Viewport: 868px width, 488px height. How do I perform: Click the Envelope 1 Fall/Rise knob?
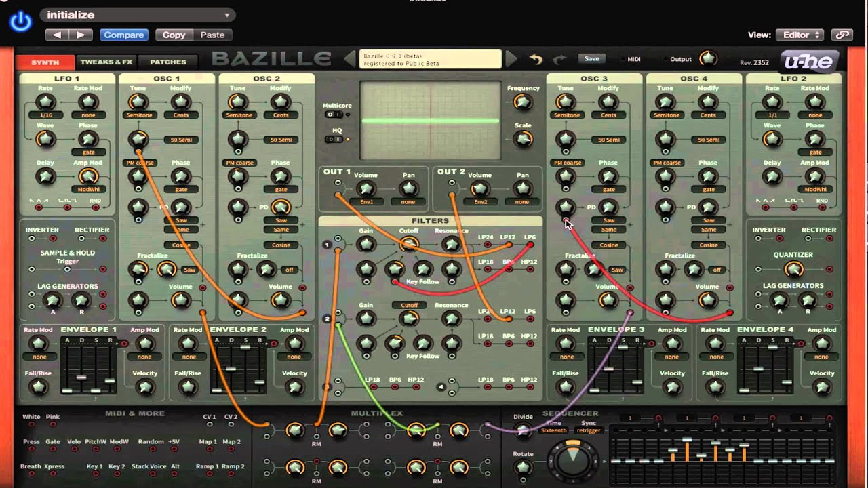pyautogui.click(x=39, y=387)
